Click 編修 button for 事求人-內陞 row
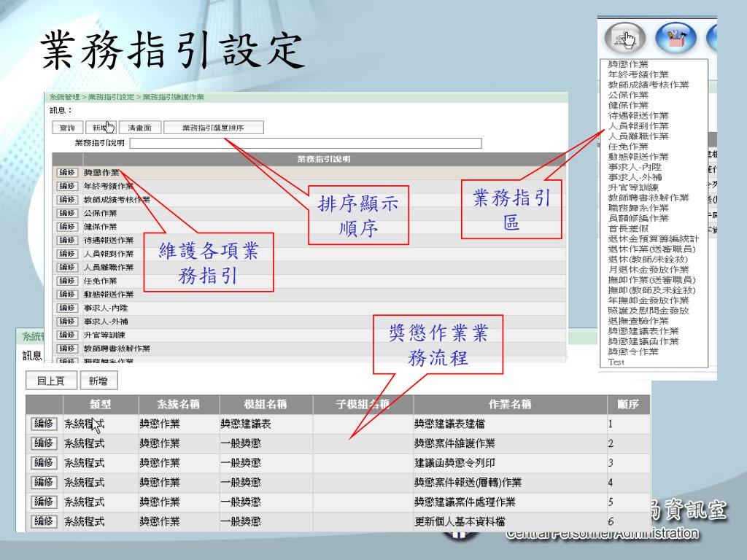Viewport: 747px width, 560px height. (x=67, y=308)
